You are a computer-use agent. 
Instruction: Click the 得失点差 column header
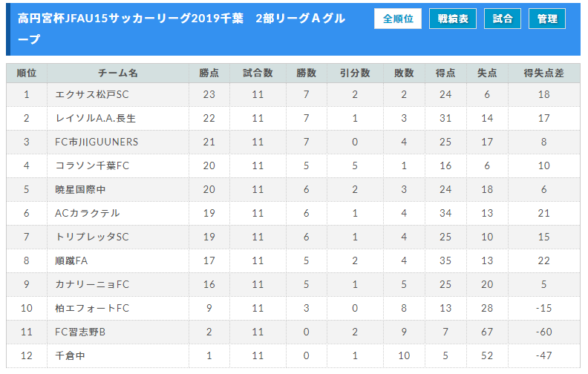[x=543, y=73]
